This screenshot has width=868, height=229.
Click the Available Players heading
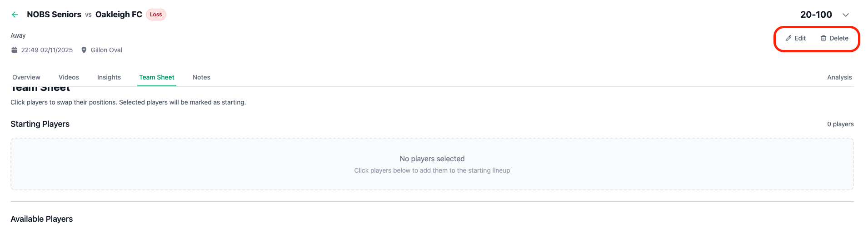[x=42, y=219]
